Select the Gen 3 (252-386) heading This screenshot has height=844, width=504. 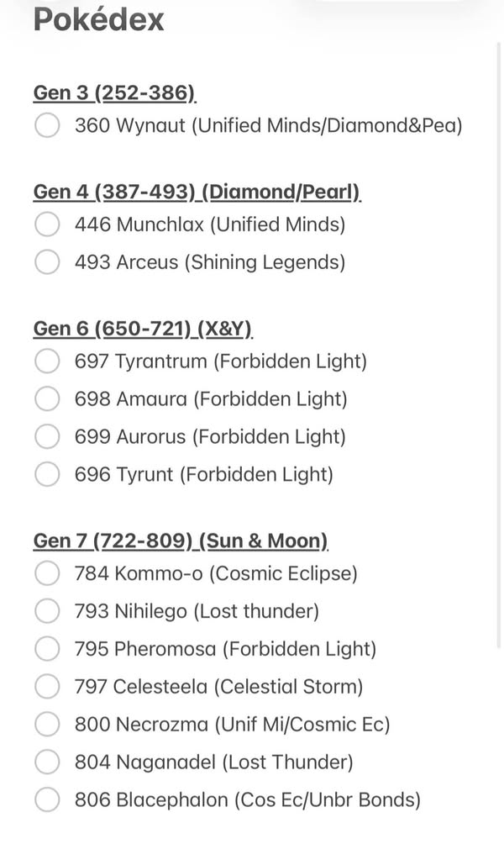(x=114, y=93)
